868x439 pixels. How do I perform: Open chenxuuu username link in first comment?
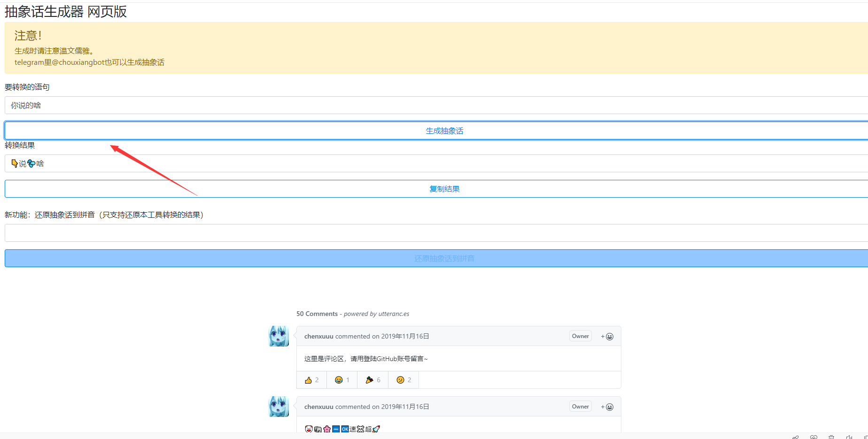pyautogui.click(x=318, y=337)
